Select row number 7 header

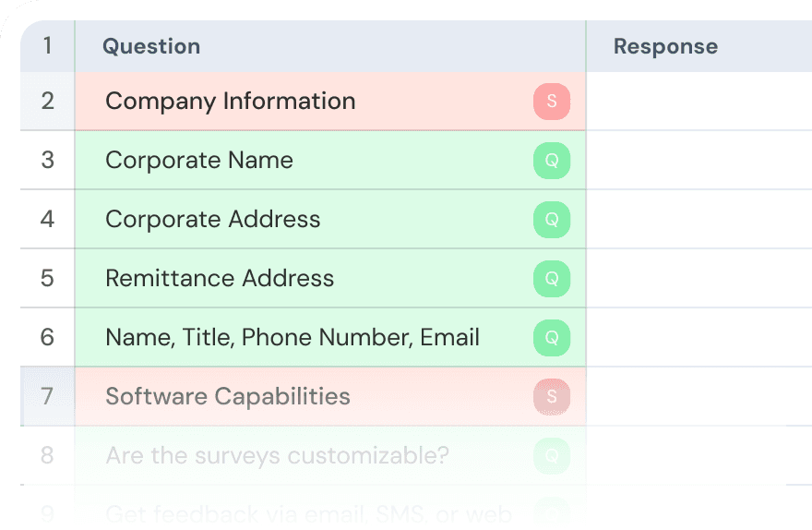[47, 397]
